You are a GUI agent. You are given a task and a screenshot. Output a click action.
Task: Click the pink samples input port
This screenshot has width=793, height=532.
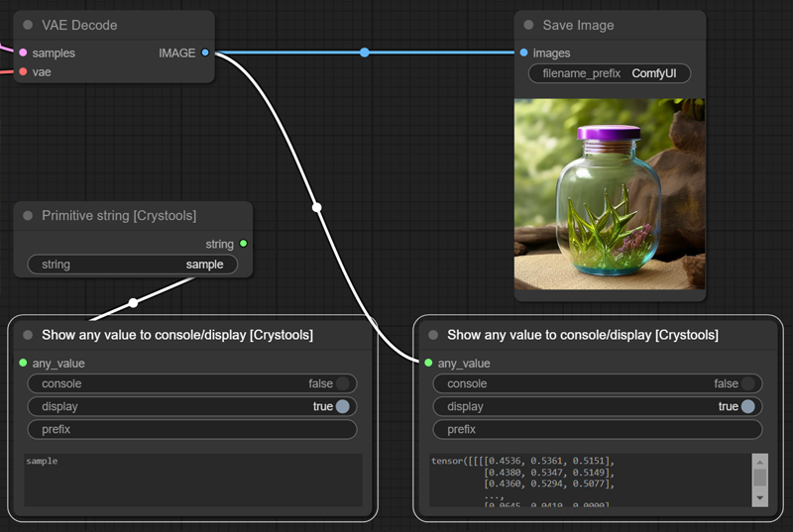click(x=23, y=53)
